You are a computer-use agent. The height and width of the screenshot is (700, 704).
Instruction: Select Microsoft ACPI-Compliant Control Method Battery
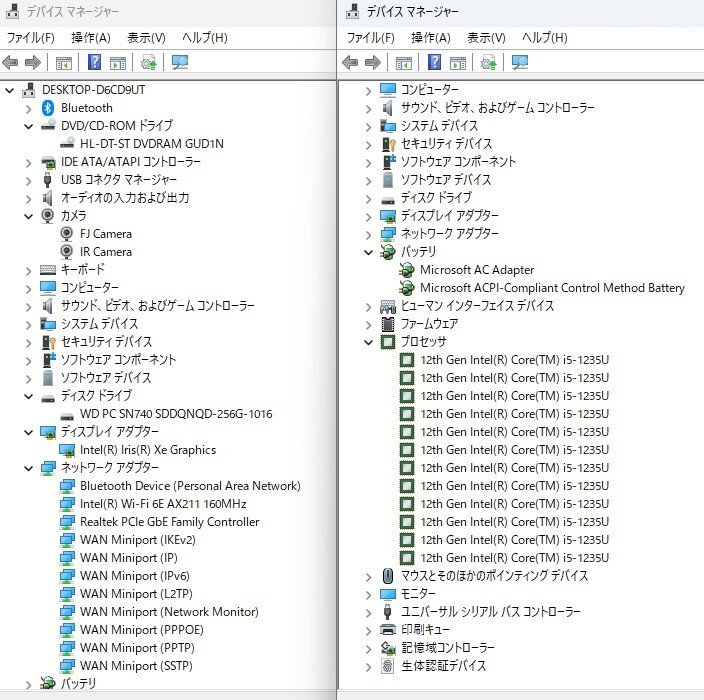point(552,288)
